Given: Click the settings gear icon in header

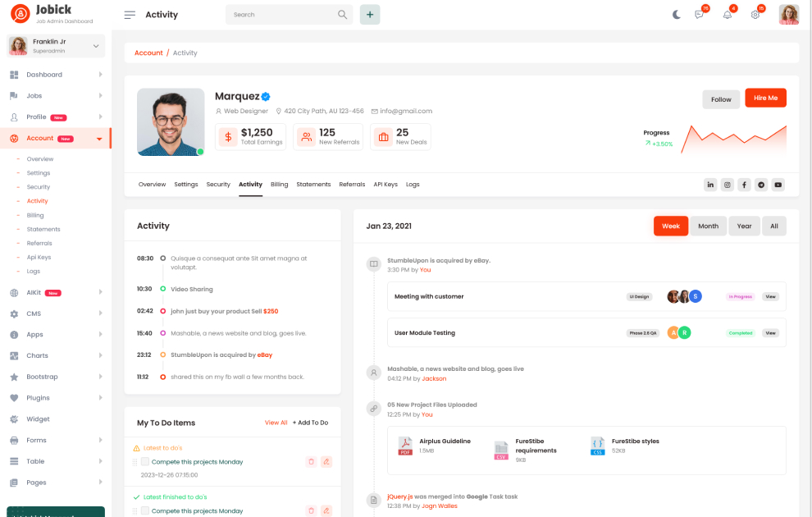Looking at the screenshot, I should (755, 15).
